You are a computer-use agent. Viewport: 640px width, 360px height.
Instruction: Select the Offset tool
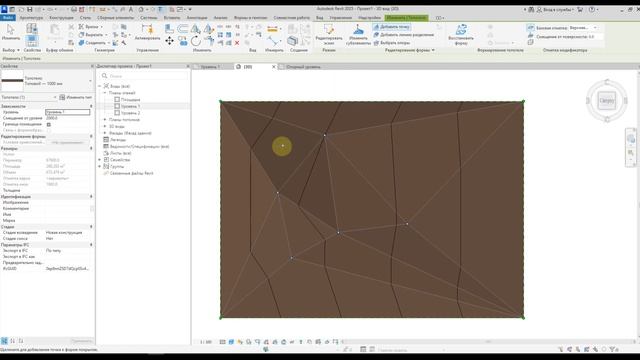[x=182, y=28]
